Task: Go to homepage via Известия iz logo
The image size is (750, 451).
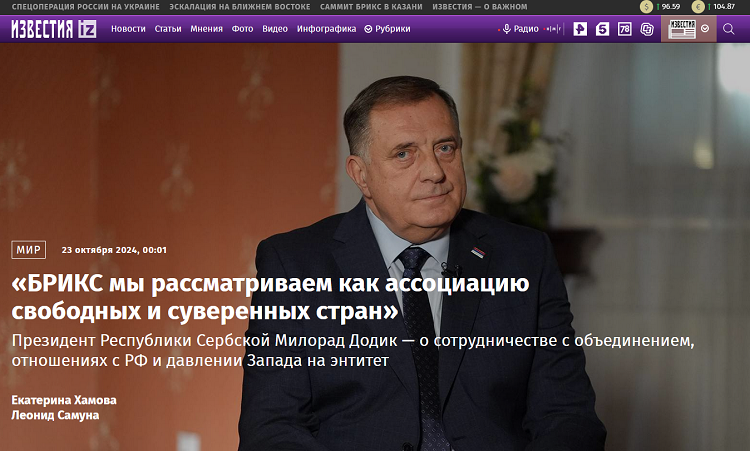Action: 54,29
